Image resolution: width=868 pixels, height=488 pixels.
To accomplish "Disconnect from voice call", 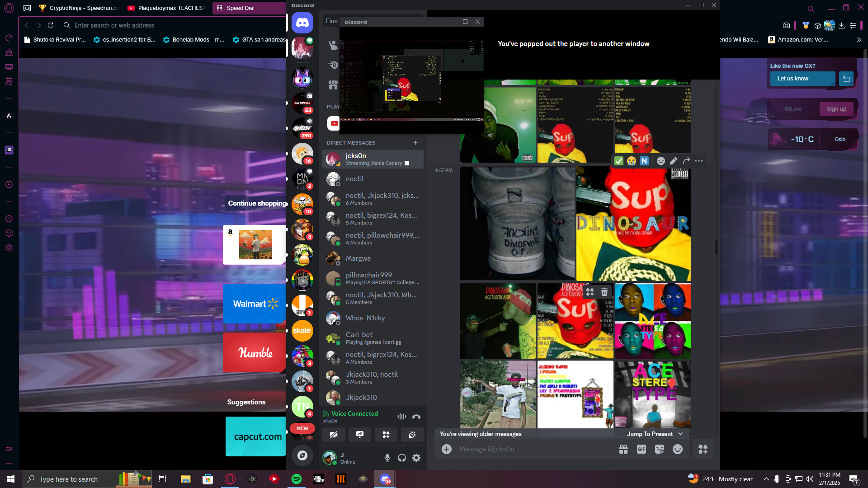I will point(416,417).
